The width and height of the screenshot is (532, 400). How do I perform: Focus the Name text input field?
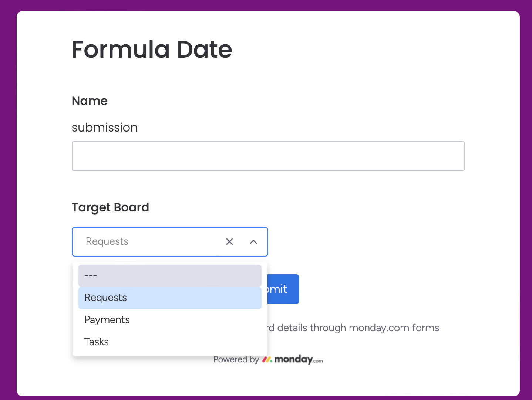point(268,156)
